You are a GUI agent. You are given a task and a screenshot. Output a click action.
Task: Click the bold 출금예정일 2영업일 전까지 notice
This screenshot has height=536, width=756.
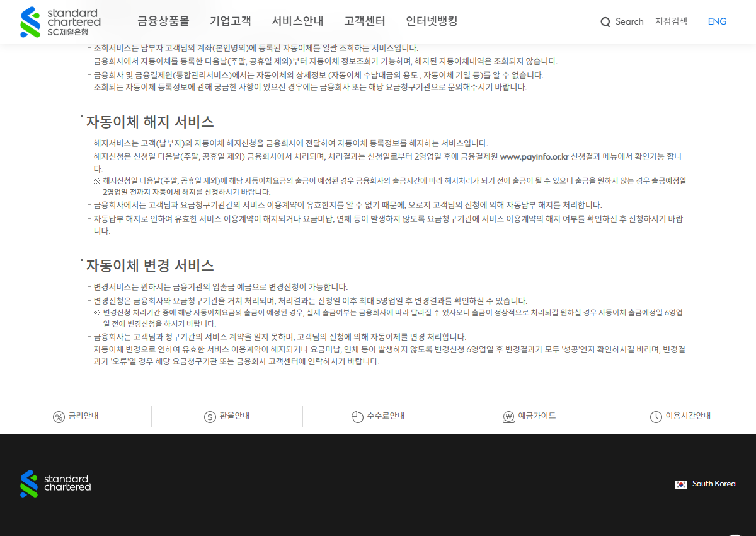pyautogui.click(x=394, y=186)
